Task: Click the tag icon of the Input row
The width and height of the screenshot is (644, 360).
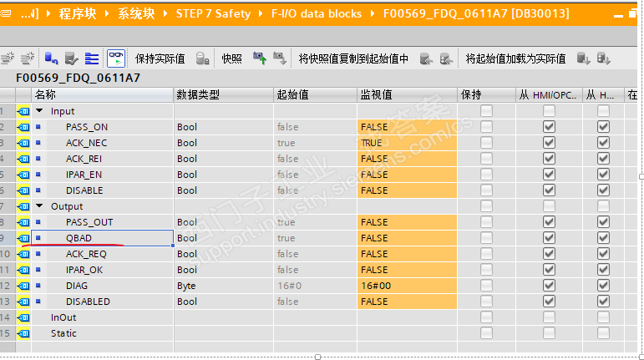Action: [23, 111]
